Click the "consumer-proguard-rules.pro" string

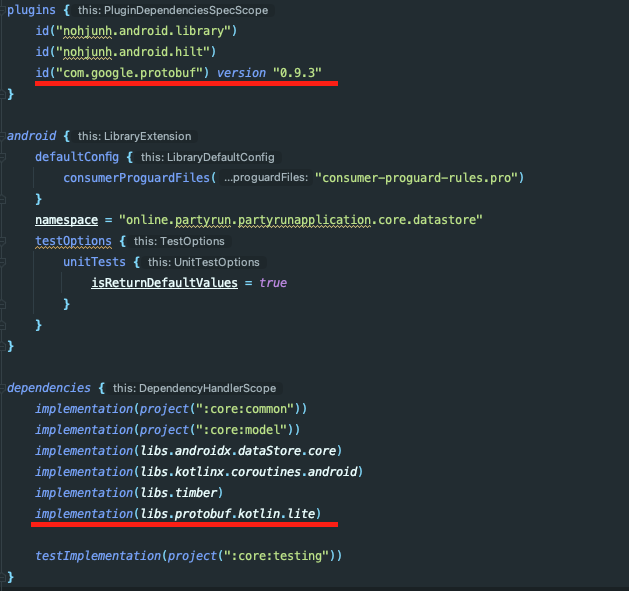(416, 178)
